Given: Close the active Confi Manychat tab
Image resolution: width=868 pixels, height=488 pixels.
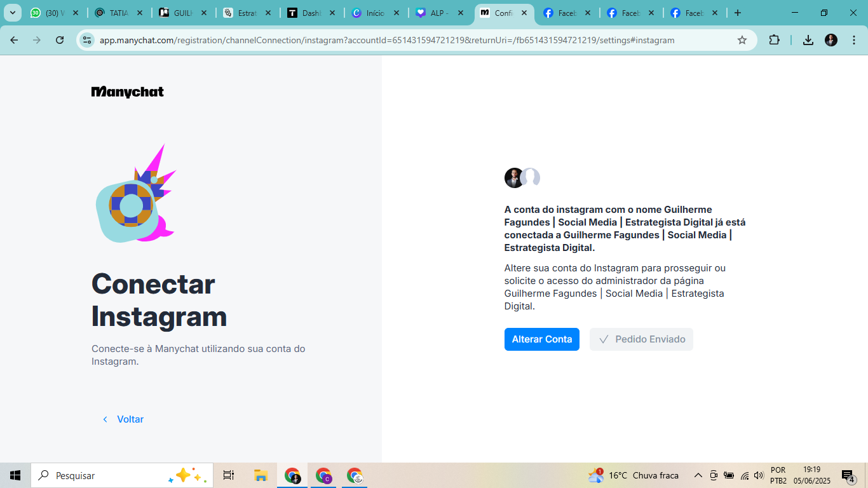Looking at the screenshot, I should point(524,13).
